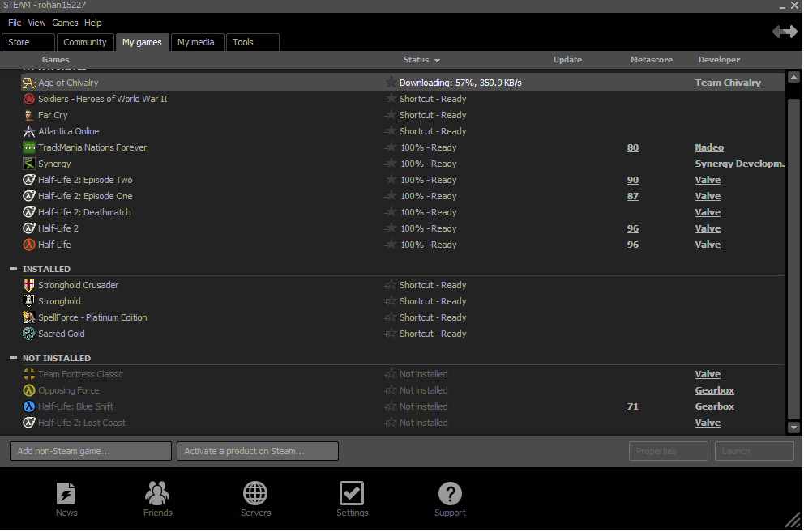Sort by the Update column header
This screenshot has height=532, width=804.
[x=567, y=60]
